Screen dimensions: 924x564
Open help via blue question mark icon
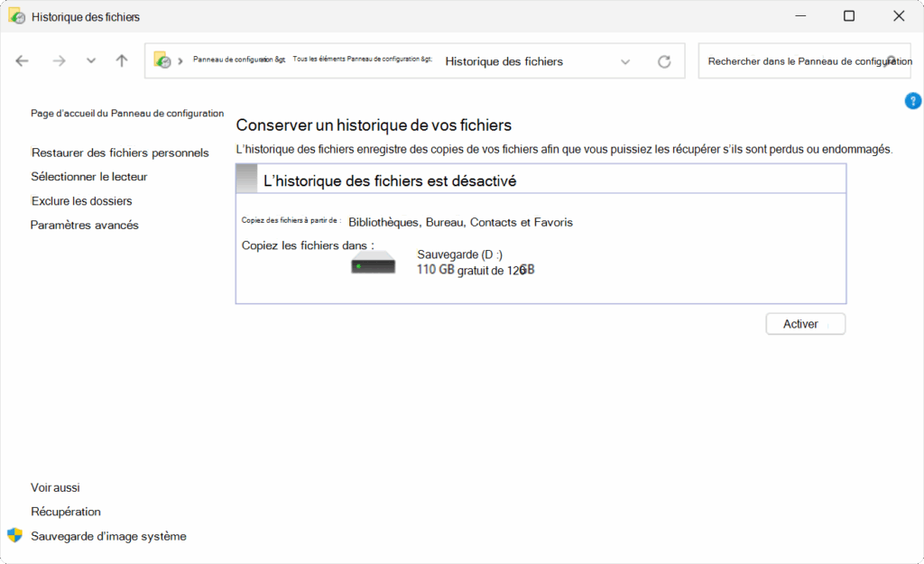912,101
